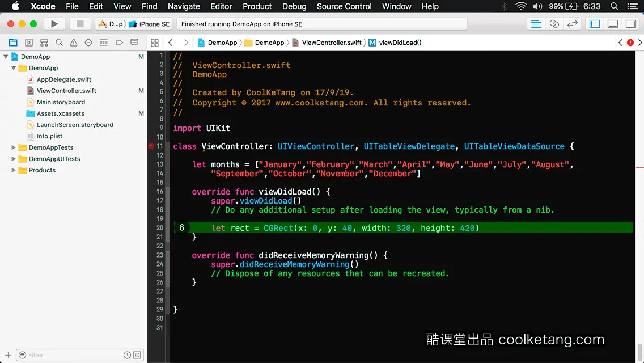Open the Debug navigator

coord(104,43)
